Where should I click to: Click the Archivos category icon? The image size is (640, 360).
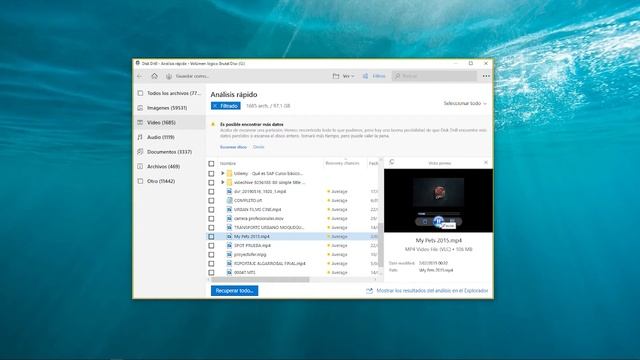pos(140,167)
